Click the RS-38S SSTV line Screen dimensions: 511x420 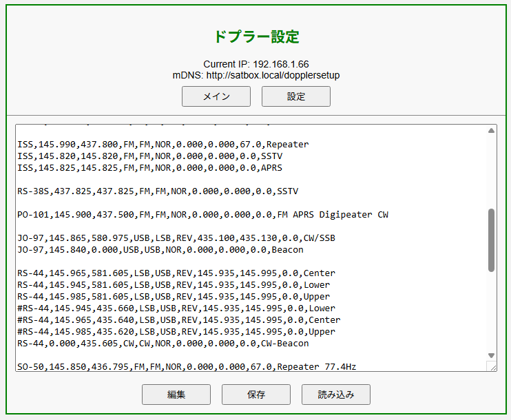[158, 191]
